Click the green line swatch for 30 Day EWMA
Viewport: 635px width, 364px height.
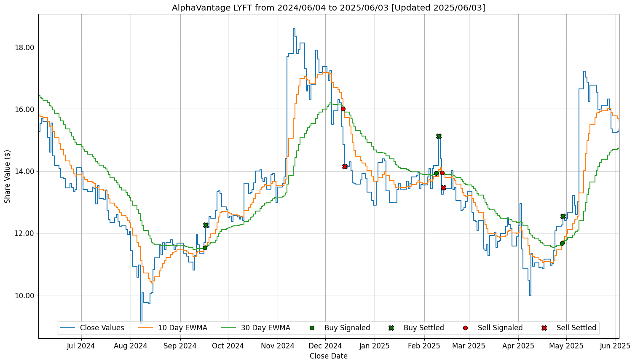229,328
